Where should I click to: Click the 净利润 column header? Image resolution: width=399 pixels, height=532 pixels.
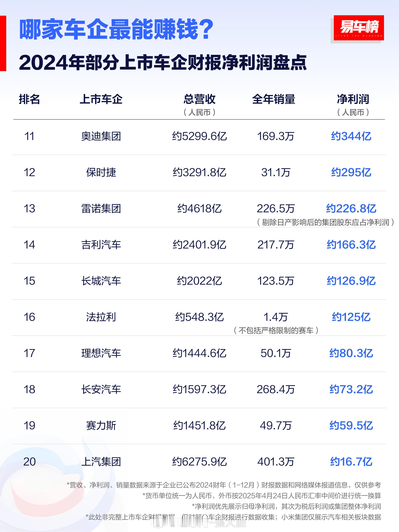353,99
